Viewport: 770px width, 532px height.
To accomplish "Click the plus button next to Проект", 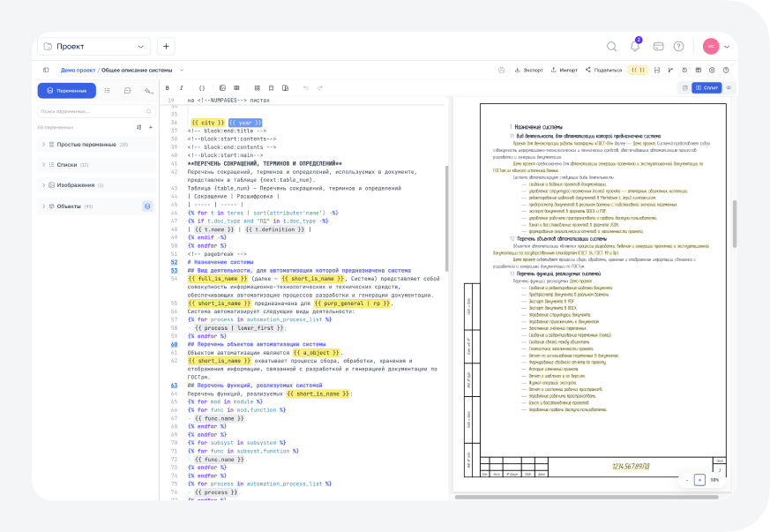I will point(166,47).
